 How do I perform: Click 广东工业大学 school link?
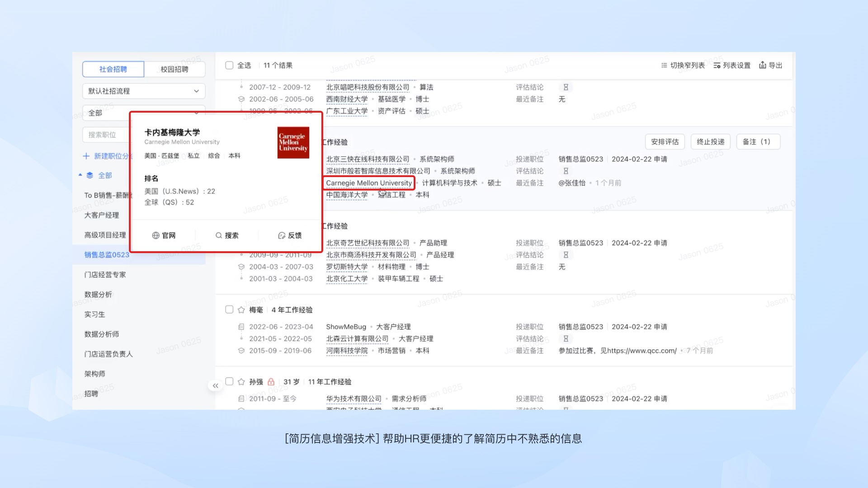pos(347,111)
